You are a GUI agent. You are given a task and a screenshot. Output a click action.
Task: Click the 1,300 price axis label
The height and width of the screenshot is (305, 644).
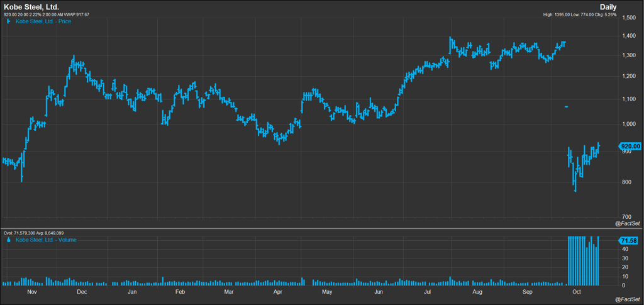[629, 56]
